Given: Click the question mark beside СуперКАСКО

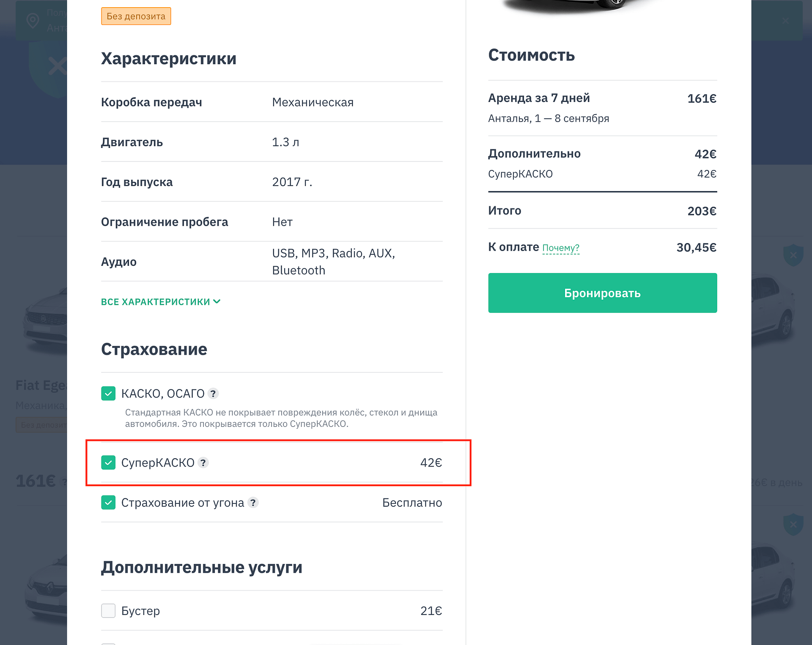Looking at the screenshot, I should (203, 463).
